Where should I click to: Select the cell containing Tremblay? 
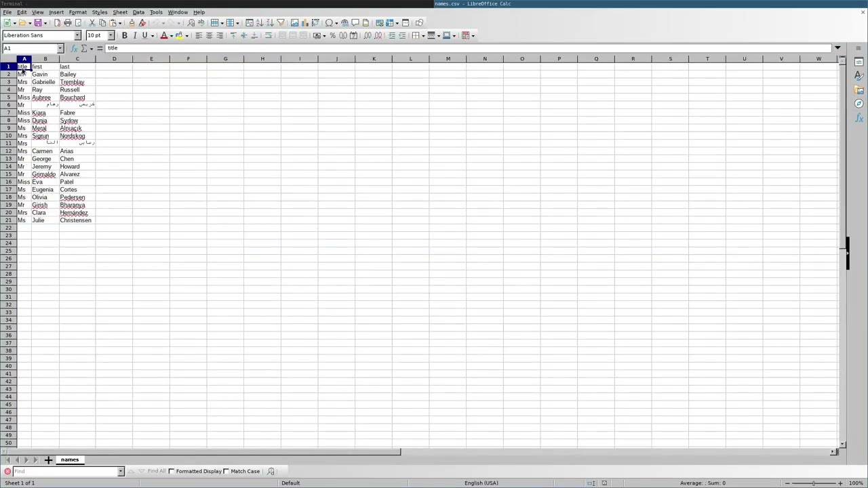pyautogui.click(x=77, y=82)
